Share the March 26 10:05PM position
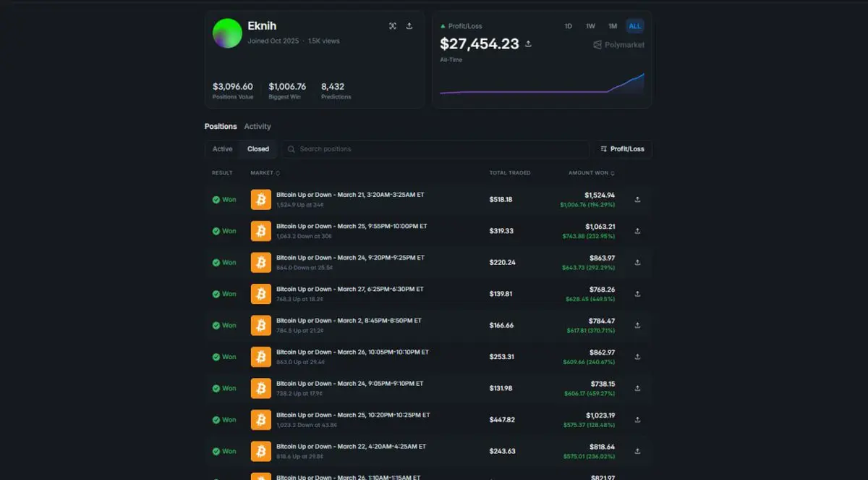868x480 pixels. 637,357
